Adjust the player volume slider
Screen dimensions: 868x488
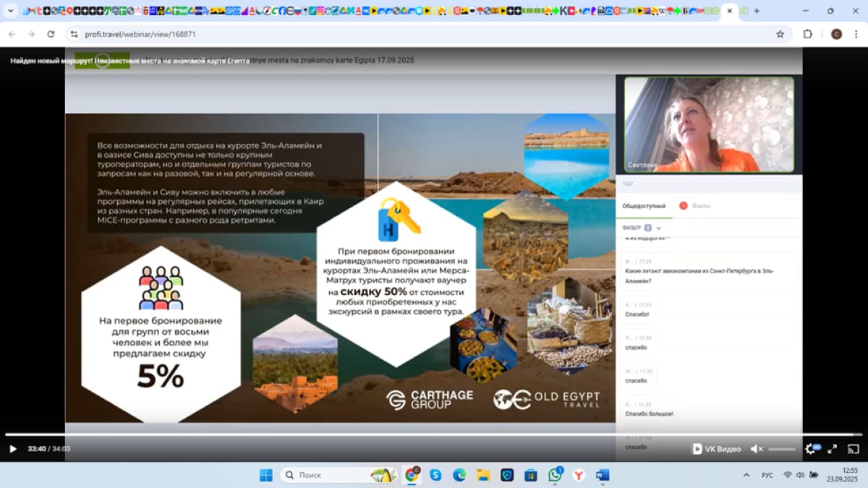(x=781, y=449)
